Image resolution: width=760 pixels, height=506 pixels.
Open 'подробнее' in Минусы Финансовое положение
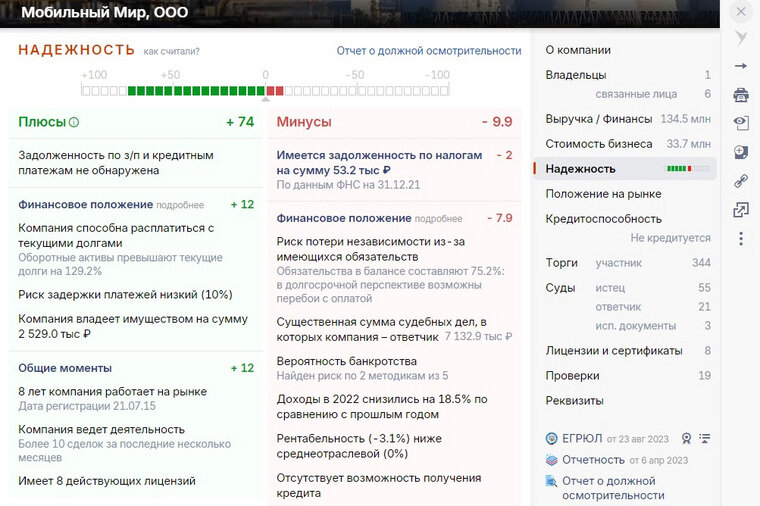438,219
